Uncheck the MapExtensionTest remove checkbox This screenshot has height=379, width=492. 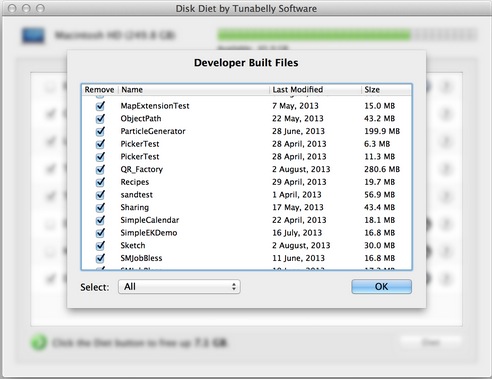tap(100, 106)
